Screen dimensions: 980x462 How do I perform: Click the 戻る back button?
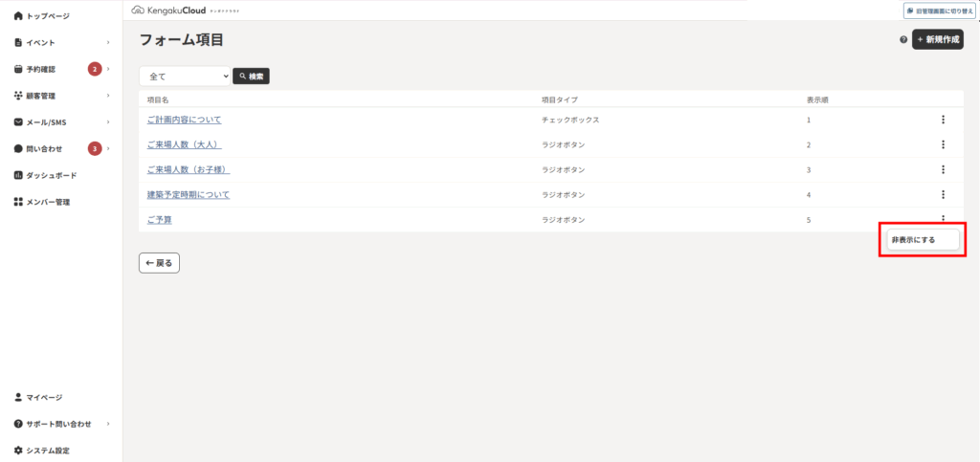pyautogui.click(x=160, y=263)
